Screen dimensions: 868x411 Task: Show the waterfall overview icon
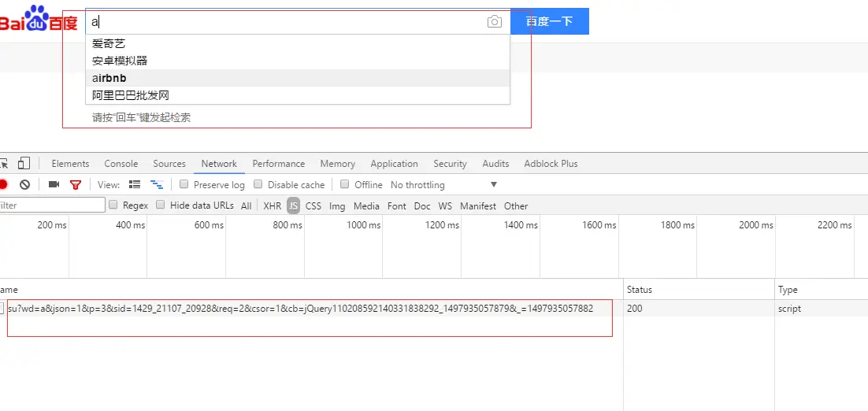(158, 185)
